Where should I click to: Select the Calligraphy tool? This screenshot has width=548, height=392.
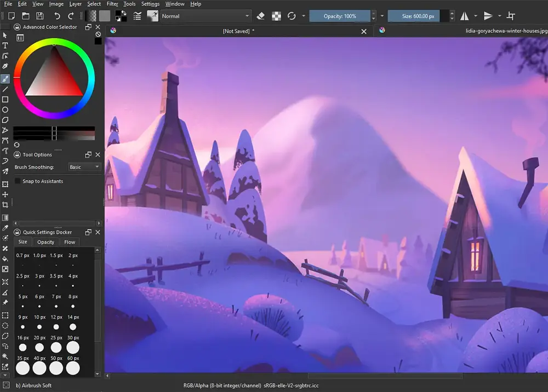click(x=5, y=66)
